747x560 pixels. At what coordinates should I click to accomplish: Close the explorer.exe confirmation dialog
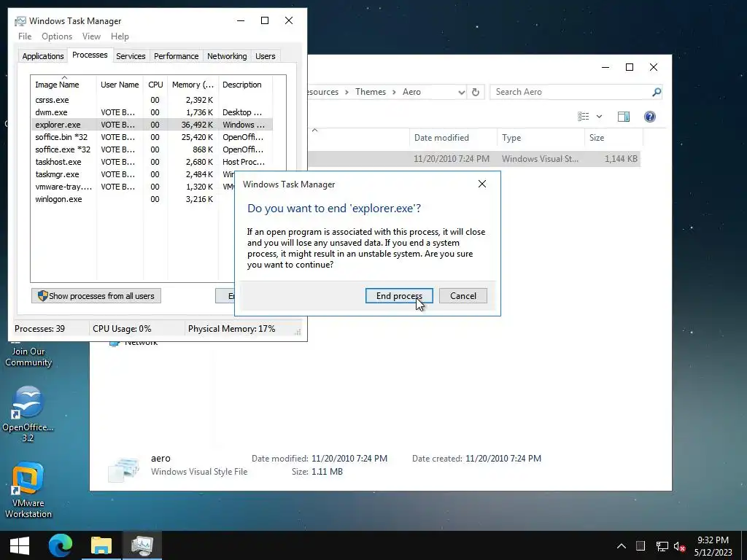(482, 184)
